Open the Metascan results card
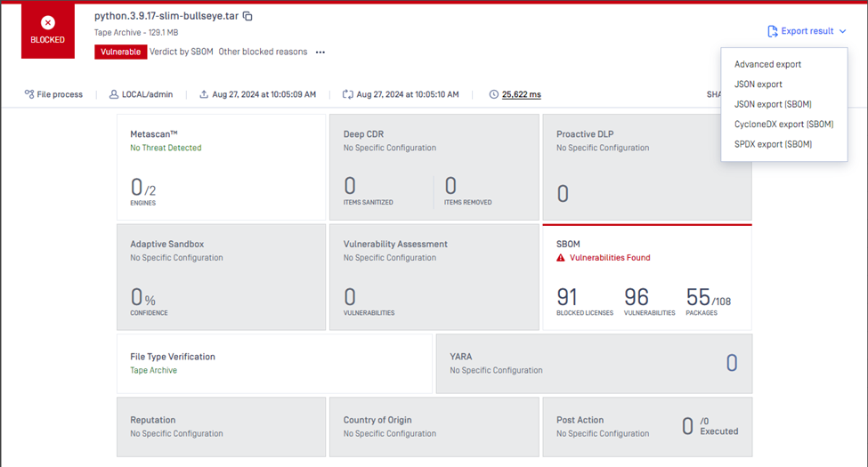The height and width of the screenshot is (467, 868). click(221, 167)
